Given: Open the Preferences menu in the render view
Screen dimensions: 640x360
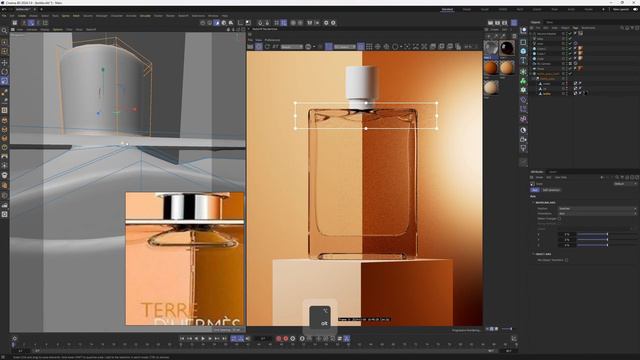Looking at the screenshot, I should (272, 40).
